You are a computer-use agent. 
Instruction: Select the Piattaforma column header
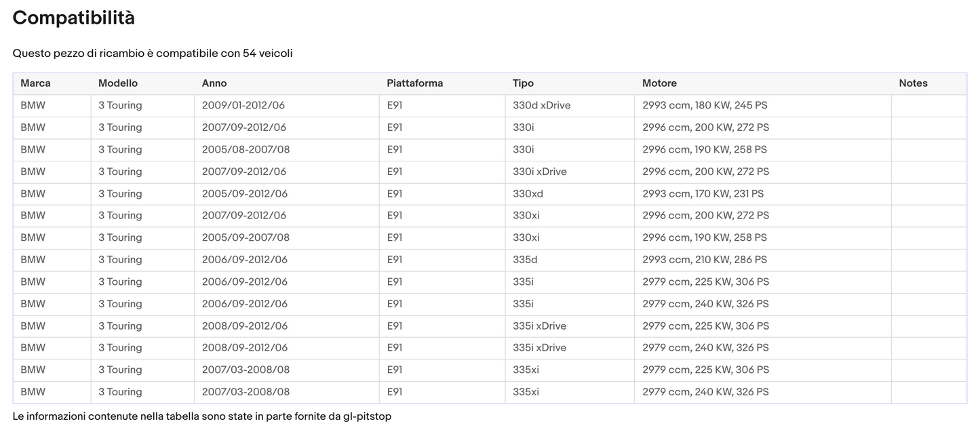tap(414, 83)
